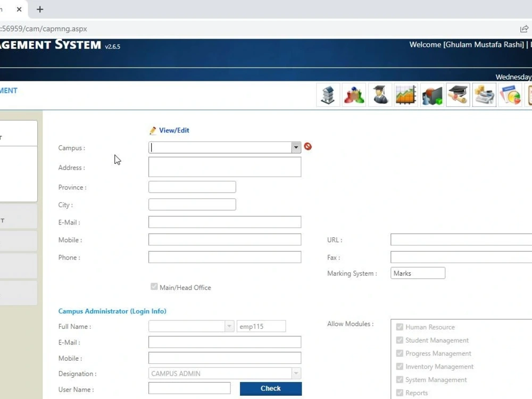Screen dimensions: 532x399
Task: Close the current browser tab
Action: click(19, 10)
